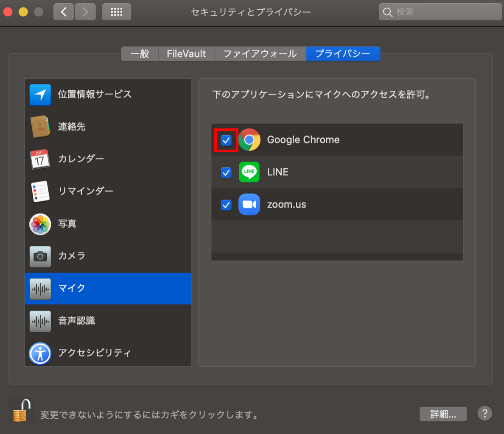Select the マイク label in the sidebar

pyautogui.click(x=72, y=288)
